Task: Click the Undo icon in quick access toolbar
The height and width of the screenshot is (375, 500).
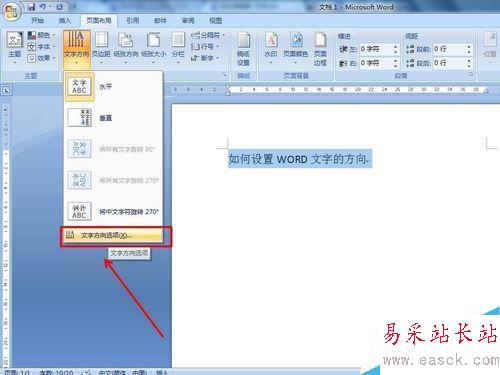Action: click(44, 6)
